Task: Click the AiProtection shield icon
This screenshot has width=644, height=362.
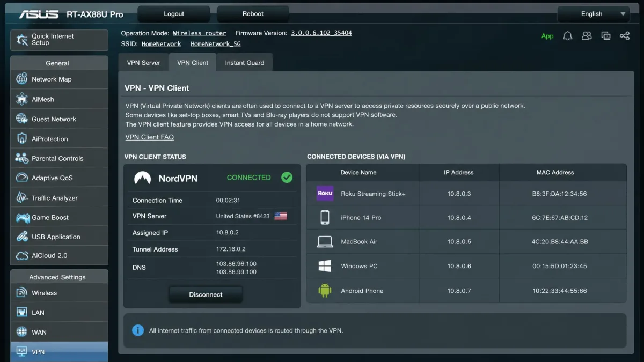Action: tap(22, 139)
